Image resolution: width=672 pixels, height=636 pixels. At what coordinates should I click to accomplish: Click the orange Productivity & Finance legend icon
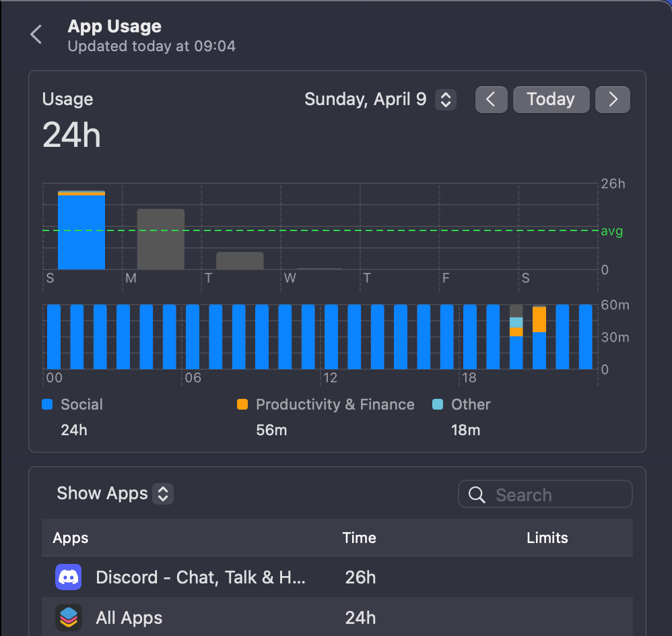click(243, 404)
